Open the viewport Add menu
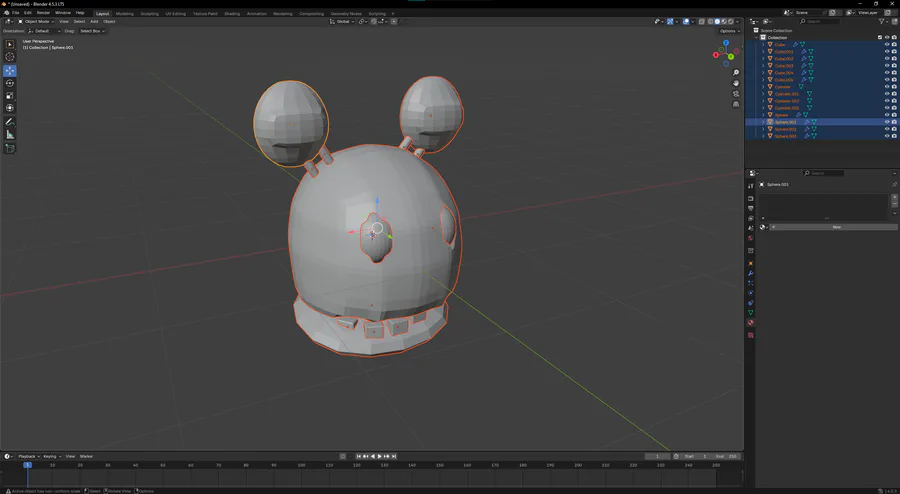This screenshot has height=494, width=900. coord(94,21)
